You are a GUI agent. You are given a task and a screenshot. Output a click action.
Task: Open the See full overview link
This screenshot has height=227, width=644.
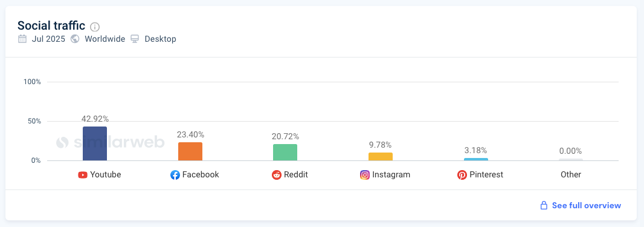[586, 206]
